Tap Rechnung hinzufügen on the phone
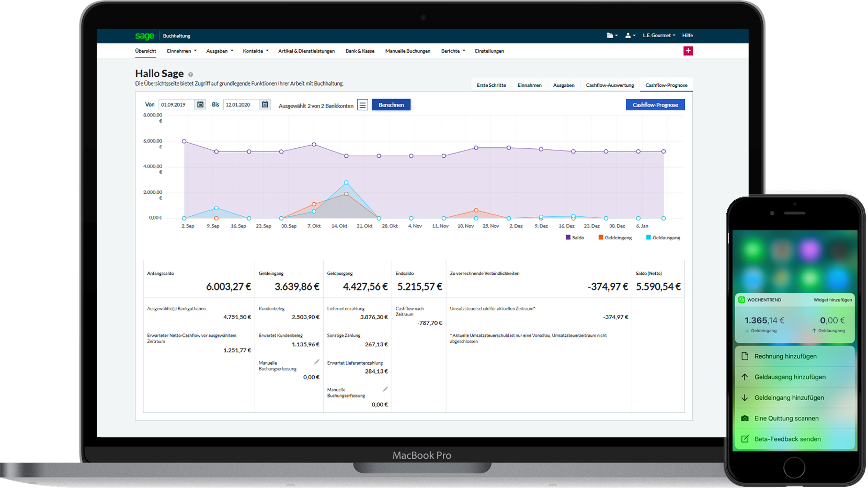 [795, 356]
